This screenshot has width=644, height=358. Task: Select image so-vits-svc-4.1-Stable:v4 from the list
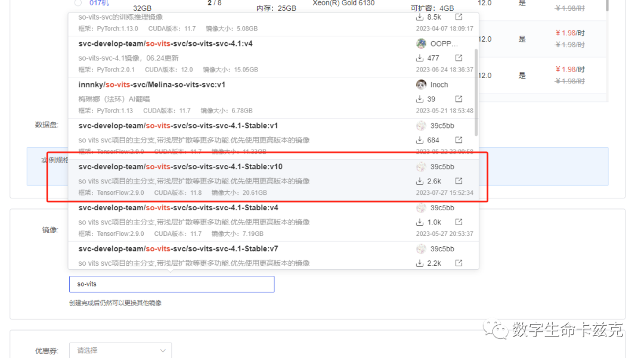click(x=273, y=220)
